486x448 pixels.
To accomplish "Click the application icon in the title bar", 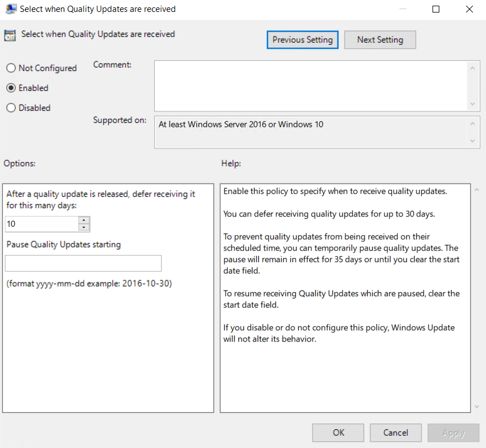I will coord(12,9).
